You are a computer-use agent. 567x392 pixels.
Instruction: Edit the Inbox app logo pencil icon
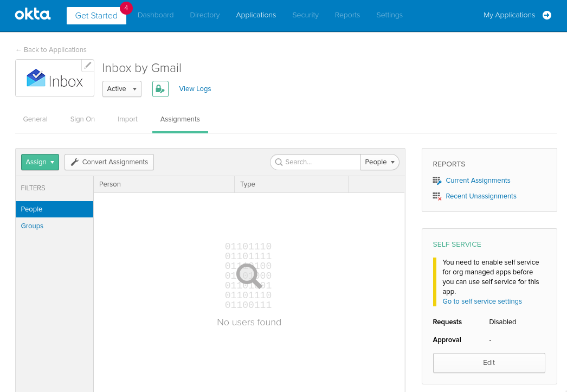87,66
